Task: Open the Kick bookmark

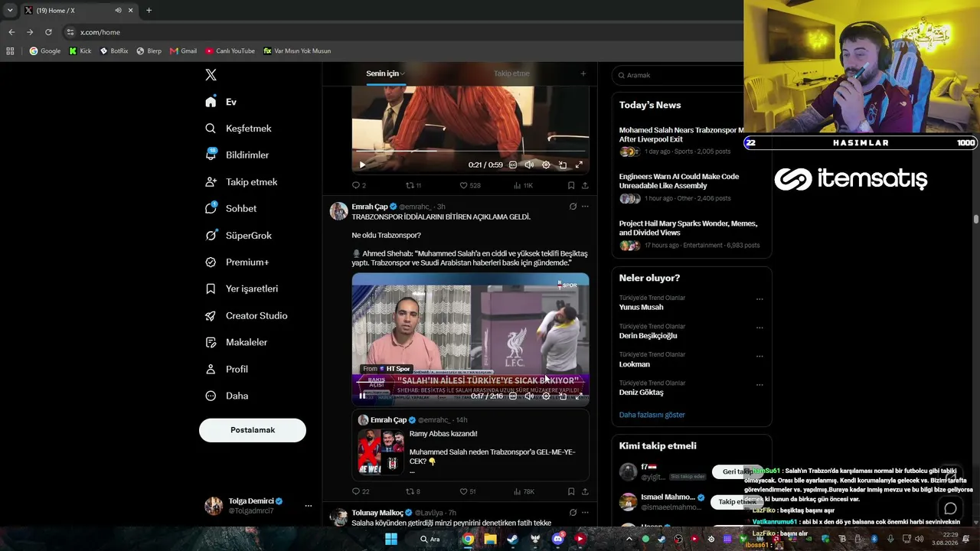Action: [80, 51]
